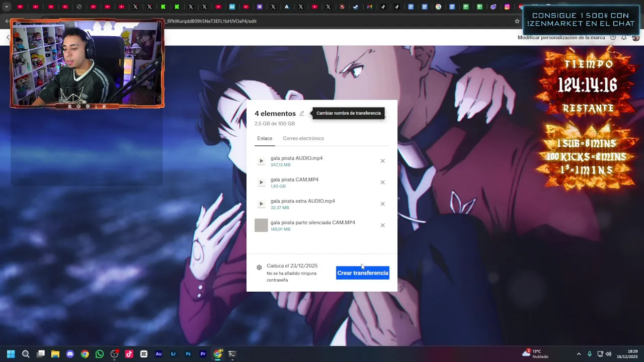The width and height of the screenshot is (644, 362).
Task: Launch Adobe Audition from taskbar
Action: click(158, 354)
